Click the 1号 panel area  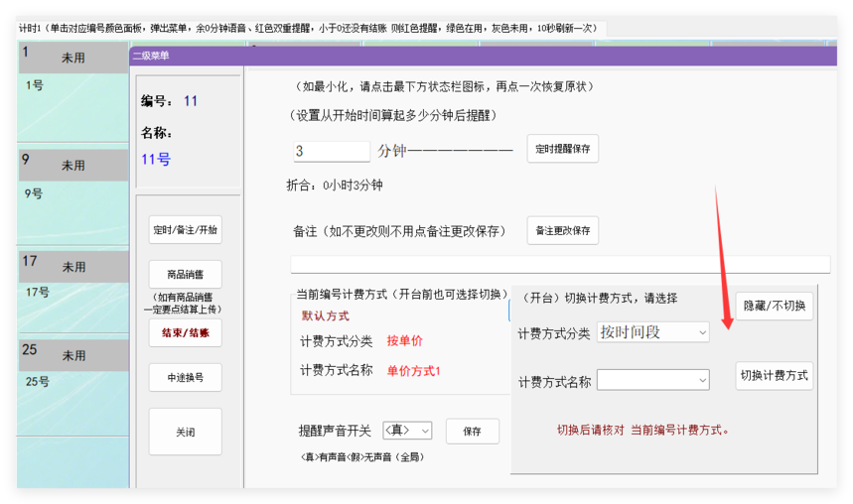[x=73, y=108]
